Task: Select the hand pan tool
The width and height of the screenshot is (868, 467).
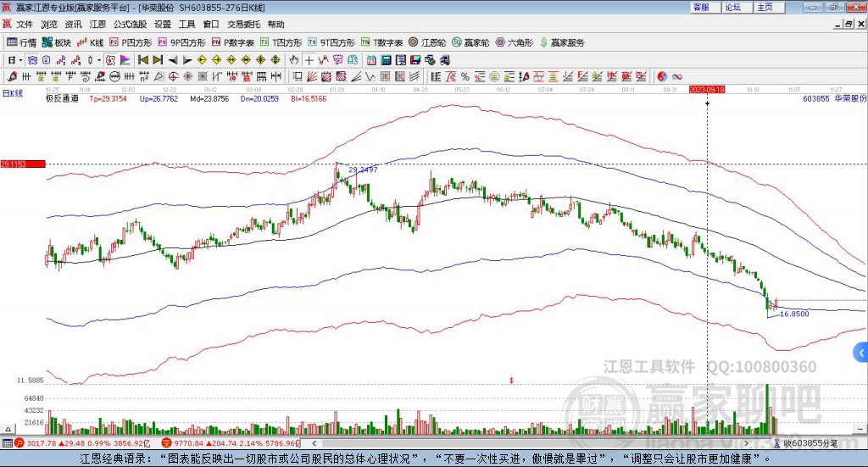Action: coord(293,60)
